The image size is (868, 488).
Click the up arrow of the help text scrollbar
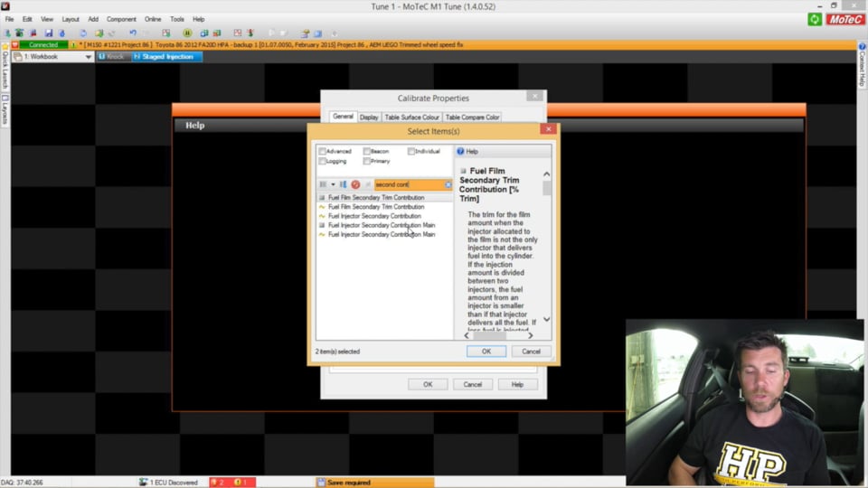click(x=546, y=174)
